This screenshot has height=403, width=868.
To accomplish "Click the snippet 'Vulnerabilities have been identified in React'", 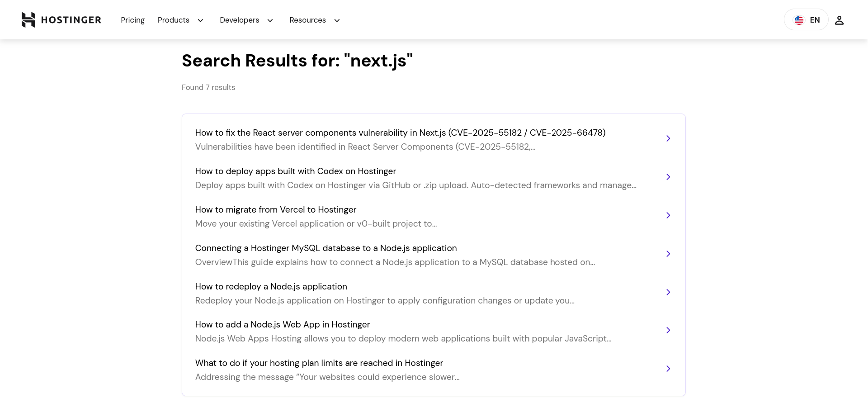I will click(x=365, y=147).
